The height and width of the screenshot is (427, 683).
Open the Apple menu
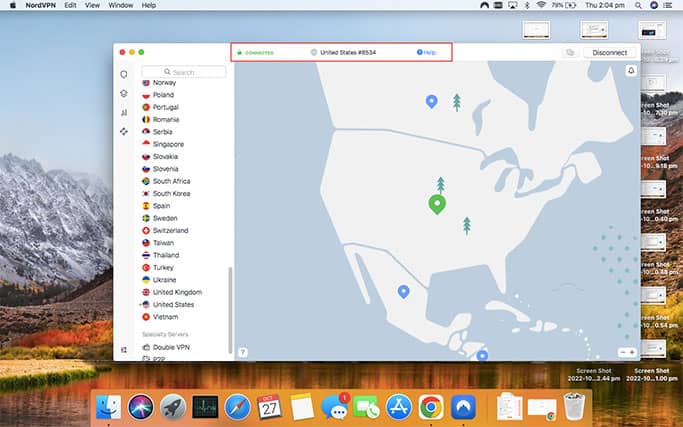[13, 5]
